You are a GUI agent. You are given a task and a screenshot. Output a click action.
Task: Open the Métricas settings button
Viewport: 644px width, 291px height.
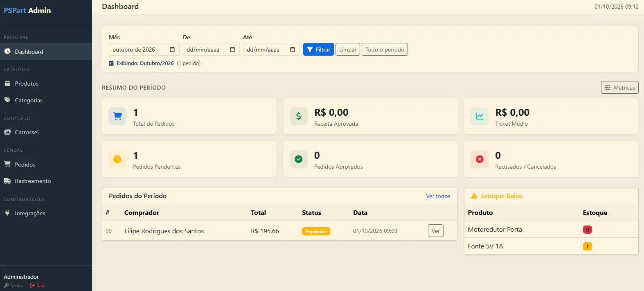619,88
